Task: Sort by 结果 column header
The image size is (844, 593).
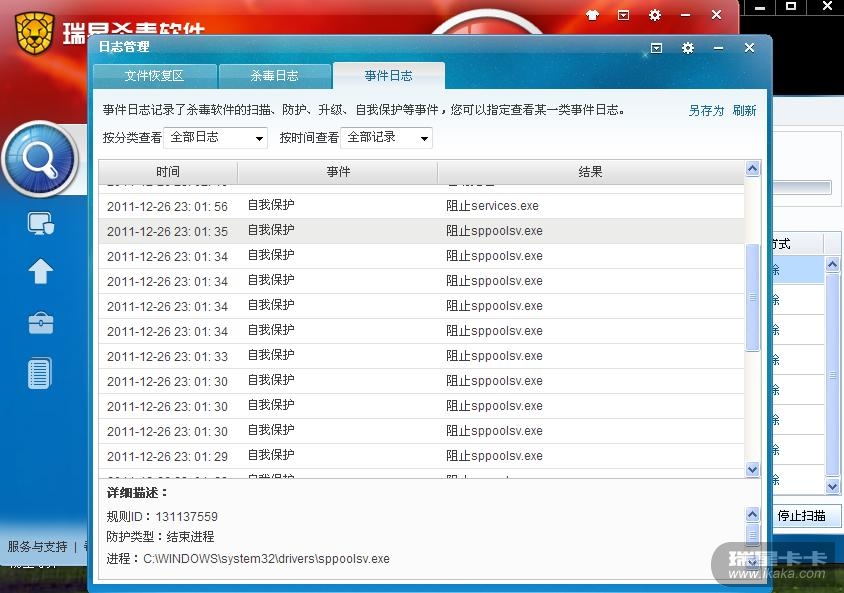Action: (590, 172)
